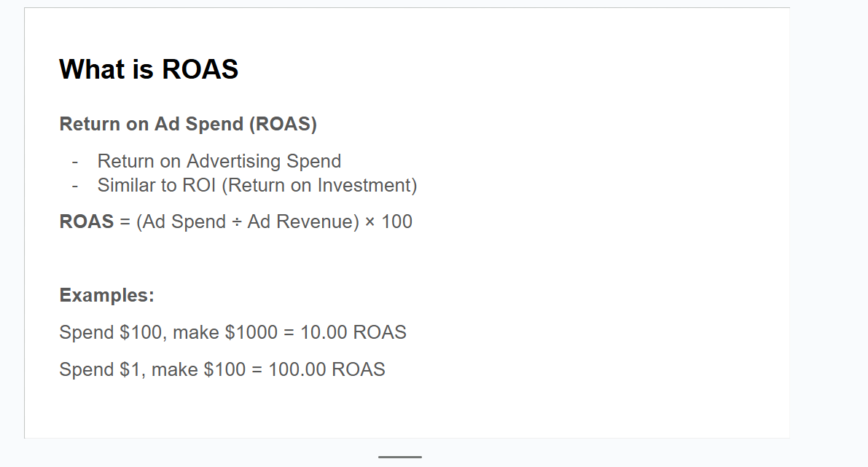The width and height of the screenshot is (868, 467).
Task: Click the dash before 'Similar to ROI'
Action: tap(75, 185)
